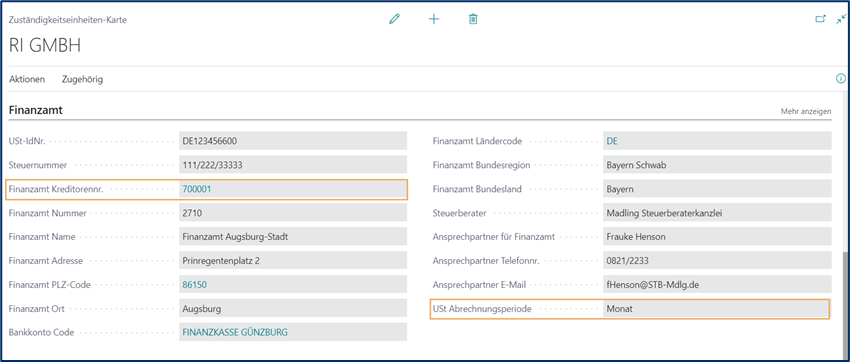Click the Finanzamt Name label
Screen dimensions: 850x362
tap(42, 237)
